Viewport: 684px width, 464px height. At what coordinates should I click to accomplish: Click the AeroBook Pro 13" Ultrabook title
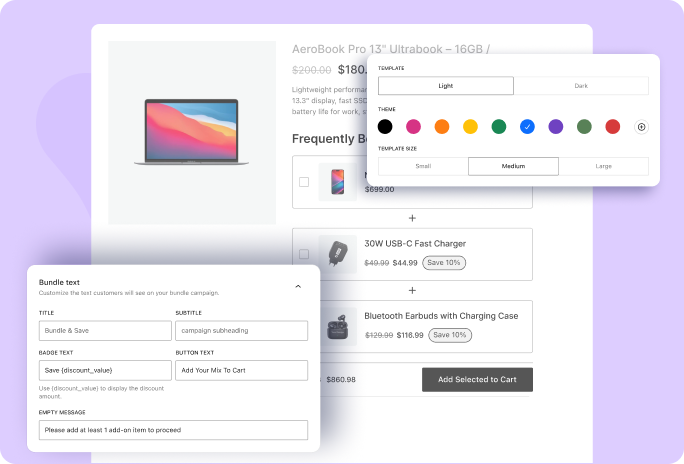tap(391, 49)
